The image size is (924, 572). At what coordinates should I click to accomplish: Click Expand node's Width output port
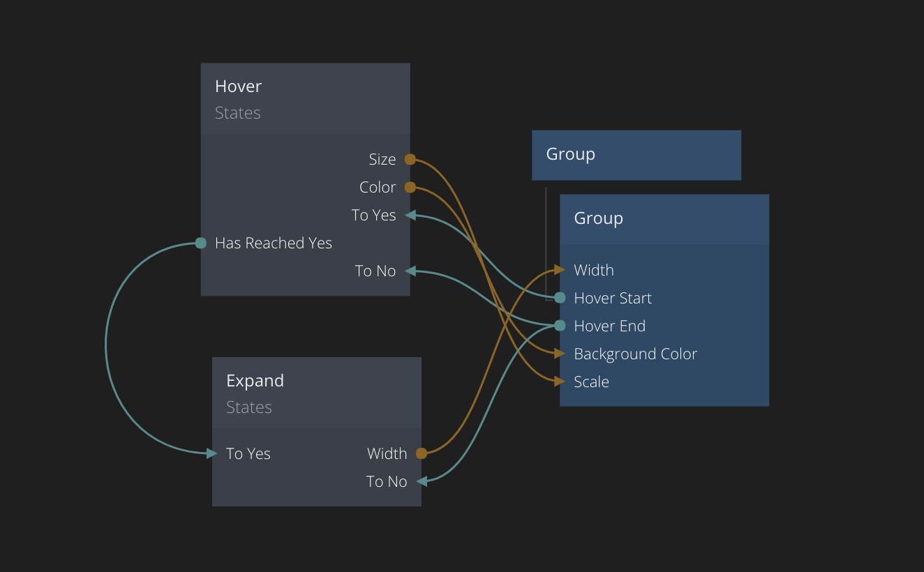422,453
